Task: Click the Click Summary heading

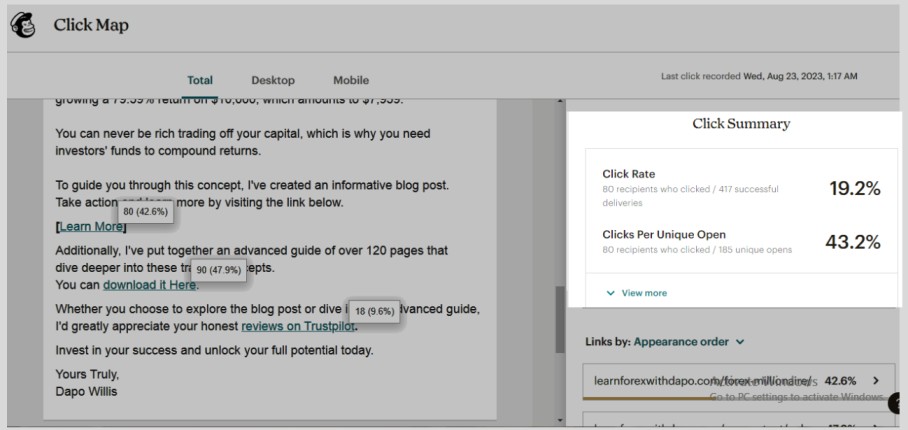Action: tap(741, 123)
